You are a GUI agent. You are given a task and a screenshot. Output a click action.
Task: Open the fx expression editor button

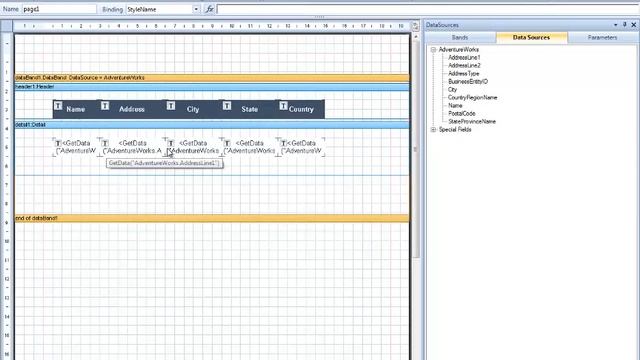(x=209, y=9)
